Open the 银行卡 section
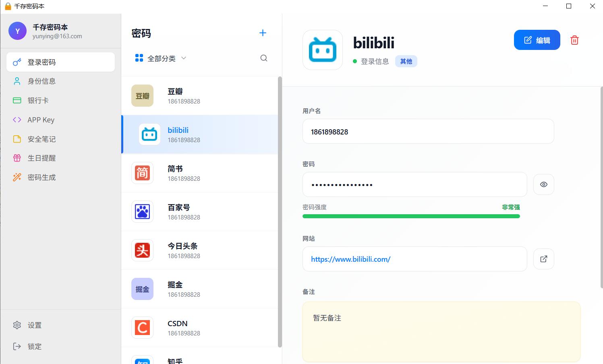Viewport: 603px width, 364px height. tap(38, 100)
